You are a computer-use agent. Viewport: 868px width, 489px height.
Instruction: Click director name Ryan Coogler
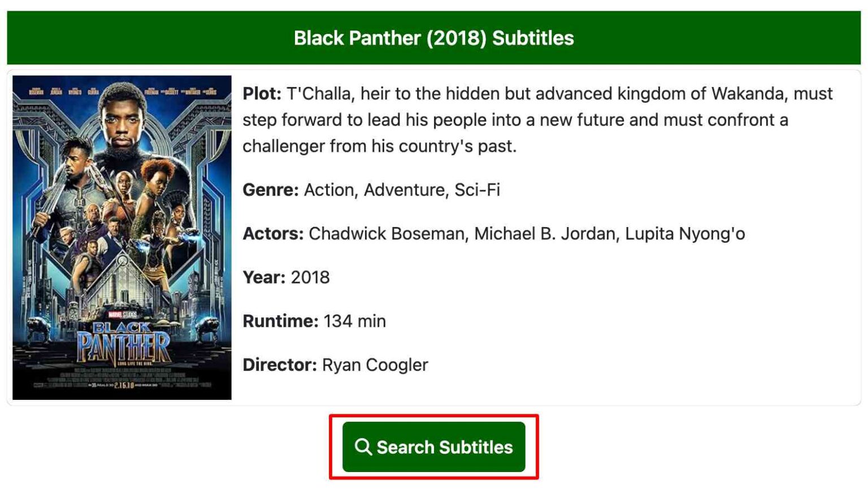[375, 365]
